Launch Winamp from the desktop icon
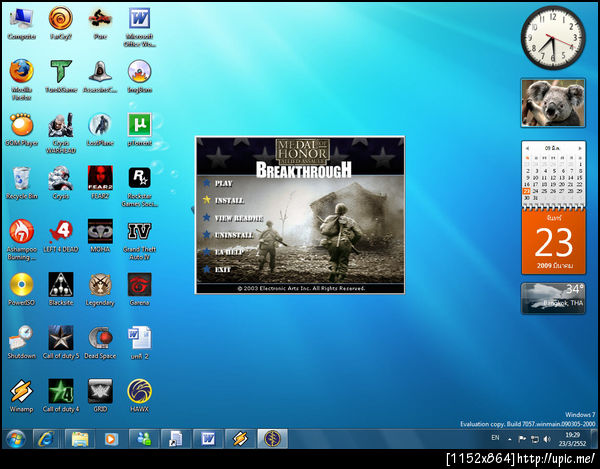This screenshot has height=469, width=600. pyautogui.click(x=21, y=396)
